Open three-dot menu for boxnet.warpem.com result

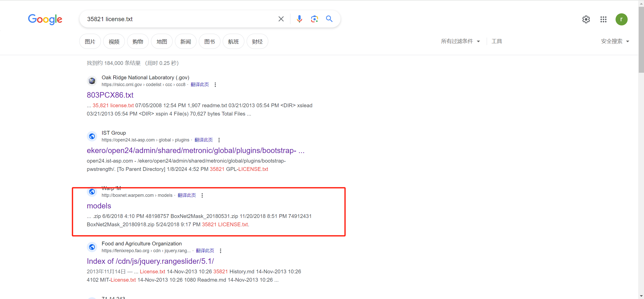tap(202, 195)
